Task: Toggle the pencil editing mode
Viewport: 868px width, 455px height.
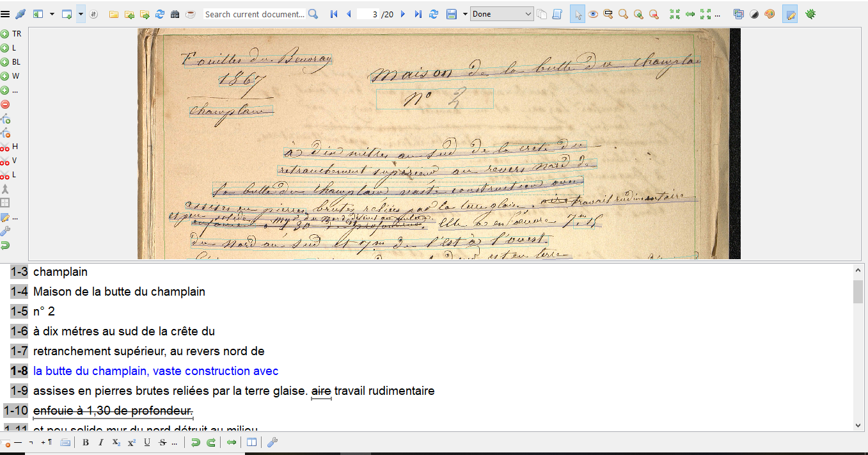Action: 789,13
